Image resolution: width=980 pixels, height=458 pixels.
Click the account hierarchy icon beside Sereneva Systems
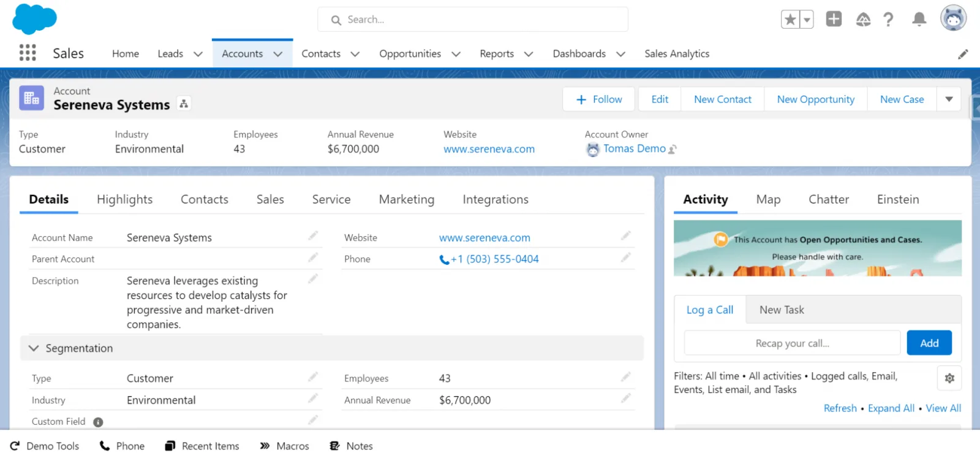tap(184, 104)
